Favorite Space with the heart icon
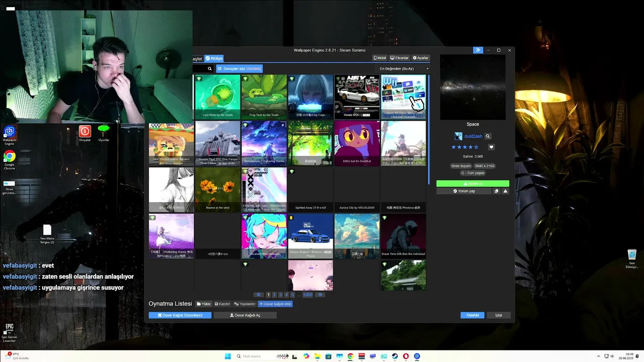Screen dimensions: 644x362 click(x=492, y=147)
